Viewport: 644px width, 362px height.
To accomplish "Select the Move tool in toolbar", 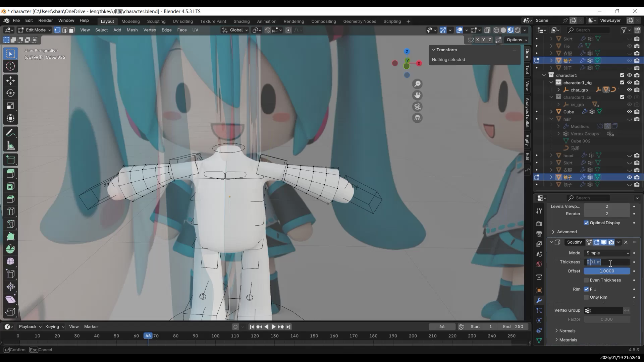I will coord(10,81).
